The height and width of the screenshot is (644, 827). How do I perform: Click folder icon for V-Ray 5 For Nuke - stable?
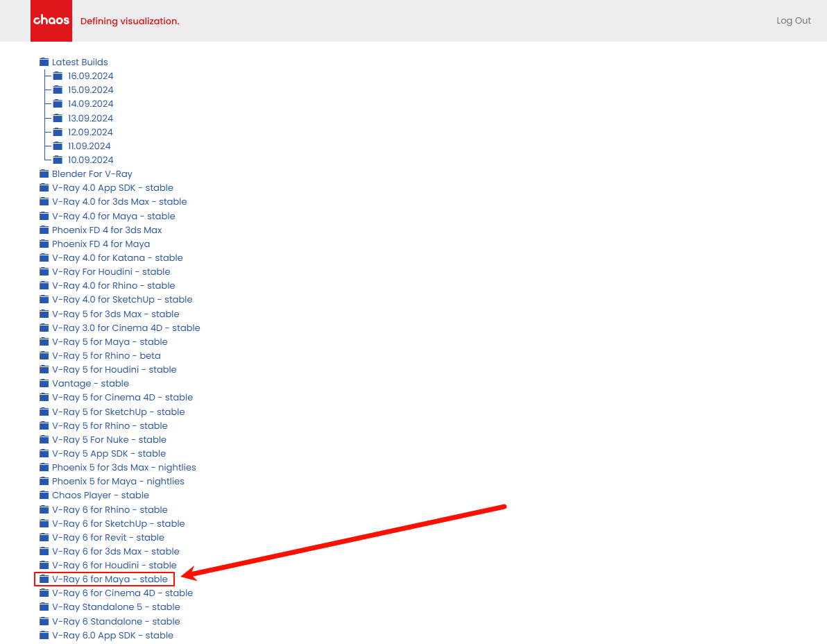coord(44,439)
